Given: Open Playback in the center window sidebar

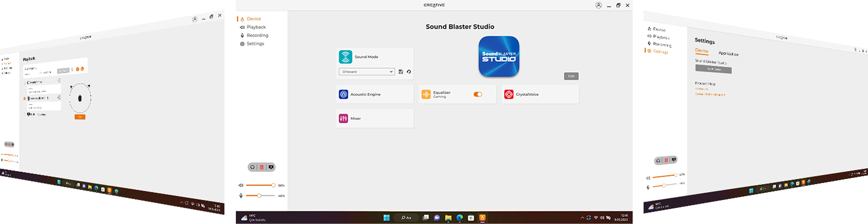Looking at the screenshot, I should coord(256,27).
